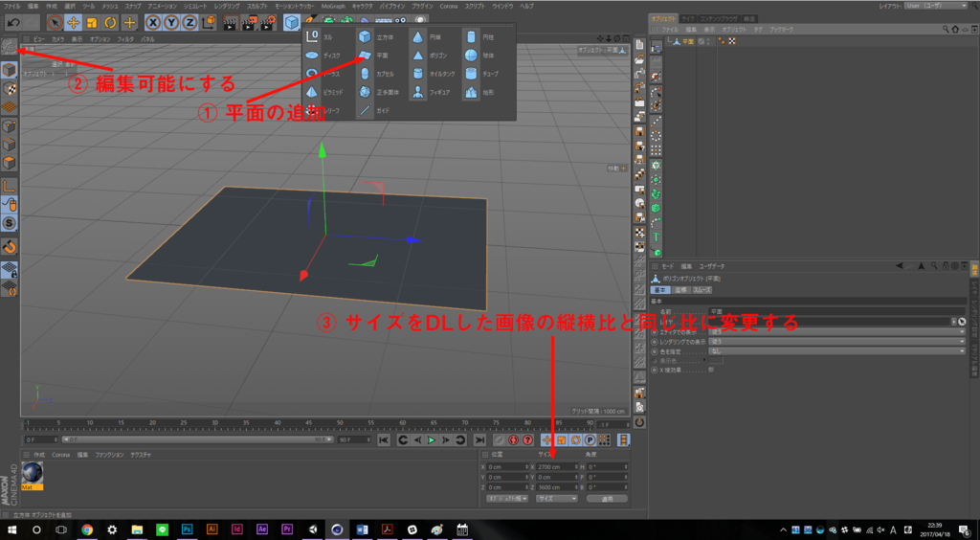Open the Corona menu in menu bar
The height and width of the screenshot is (540, 980).
(x=448, y=6)
